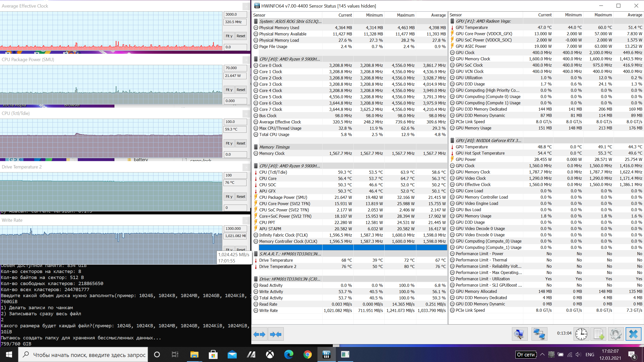Open the notification center icon
Screen dimensions: 644x362
pyautogui.click(x=632, y=355)
